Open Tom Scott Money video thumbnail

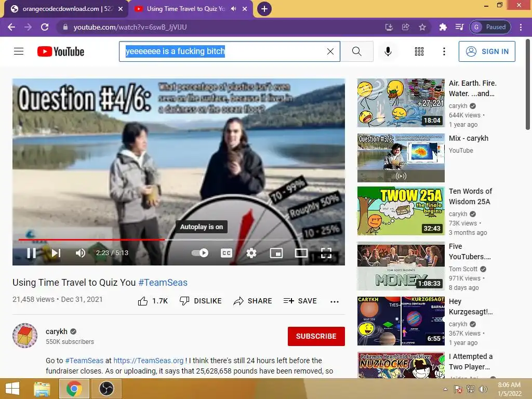click(x=401, y=266)
